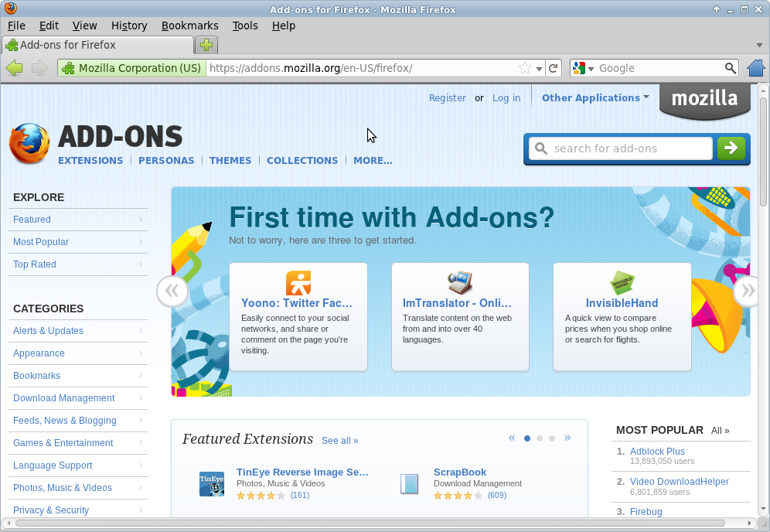The width and height of the screenshot is (770, 532).
Task: Click the TinEye raccoon icon
Action: [212, 484]
